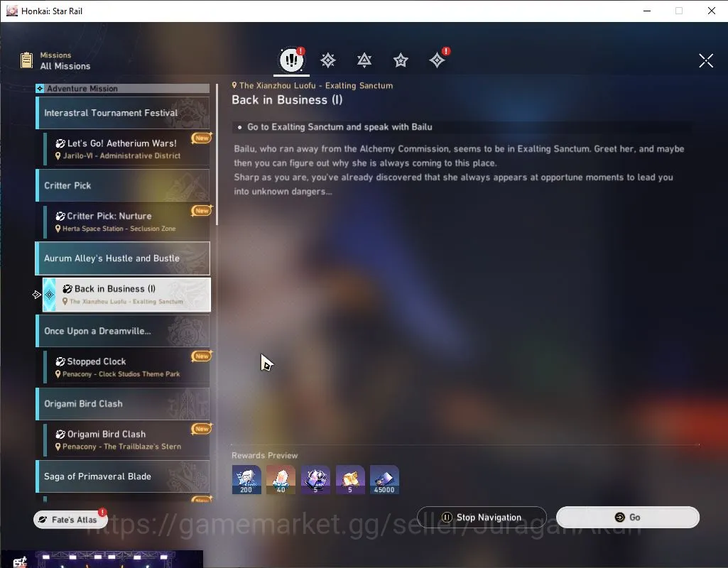Click Stop Navigation button

click(x=482, y=518)
